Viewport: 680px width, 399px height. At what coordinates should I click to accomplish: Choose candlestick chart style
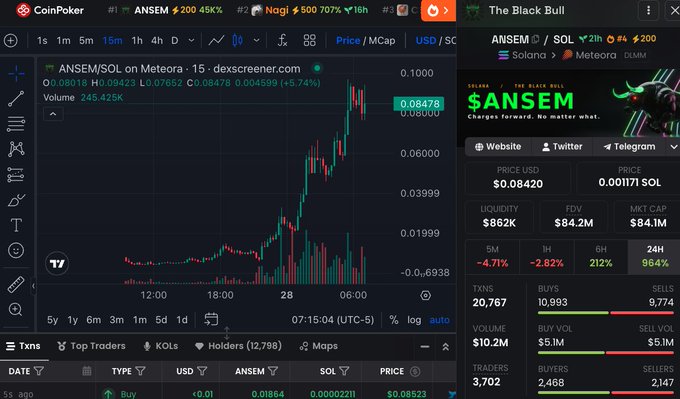[238, 41]
